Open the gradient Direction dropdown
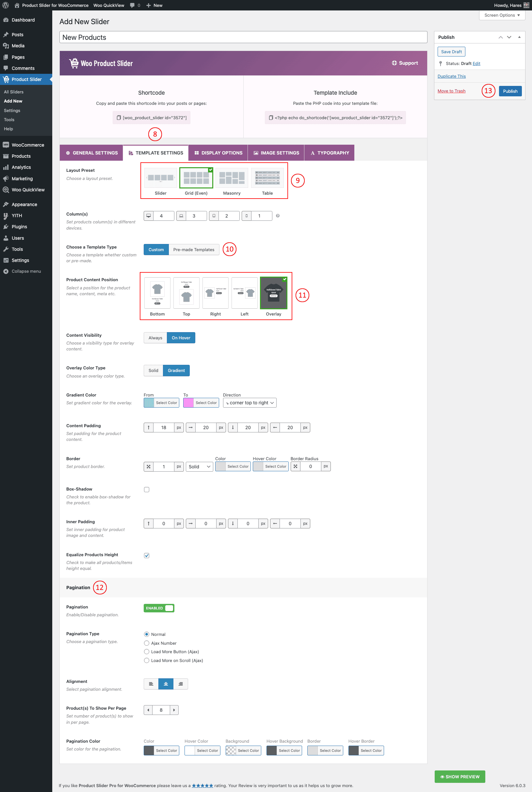 click(x=250, y=402)
